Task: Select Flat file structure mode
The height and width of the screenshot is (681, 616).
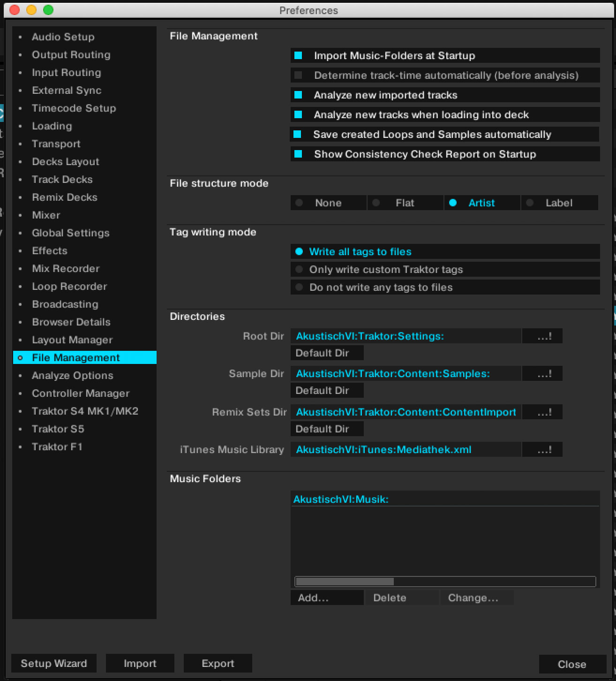Action: (x=406, y=203)
